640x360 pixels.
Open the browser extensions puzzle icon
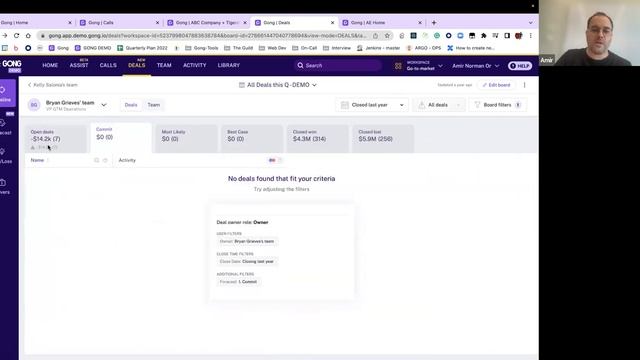pos(484,36)
